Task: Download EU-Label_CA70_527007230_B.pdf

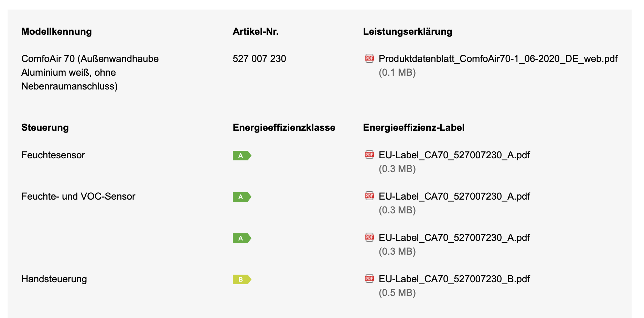Action: coord(454,279)
